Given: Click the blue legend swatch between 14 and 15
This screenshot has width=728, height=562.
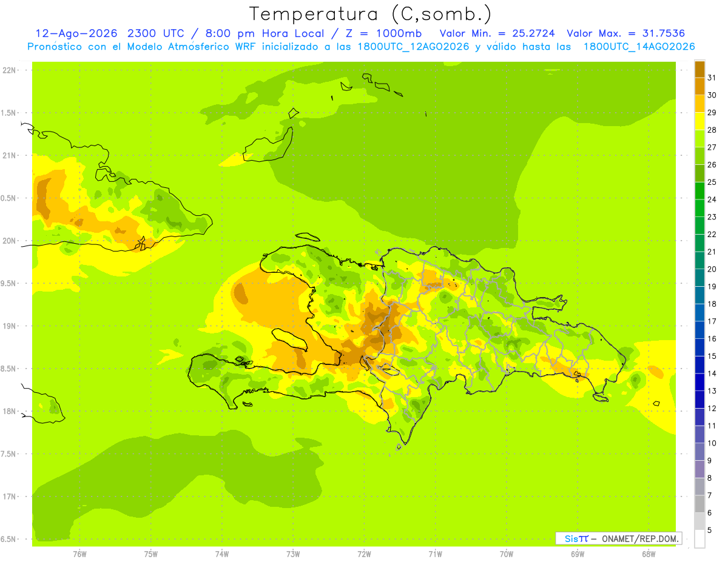Looking at the screenshot, I should pos(699,365).
